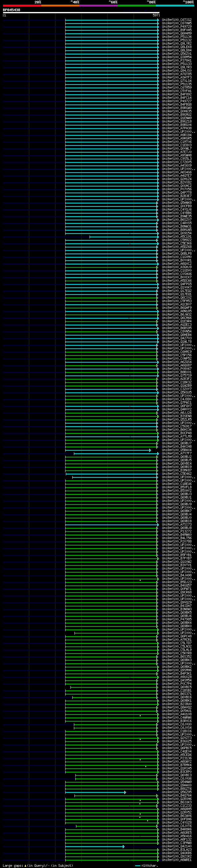Click the red 20% identity color bar
Image resolution: width=197 pixels, height=868 pixels.
click(22, 6)
